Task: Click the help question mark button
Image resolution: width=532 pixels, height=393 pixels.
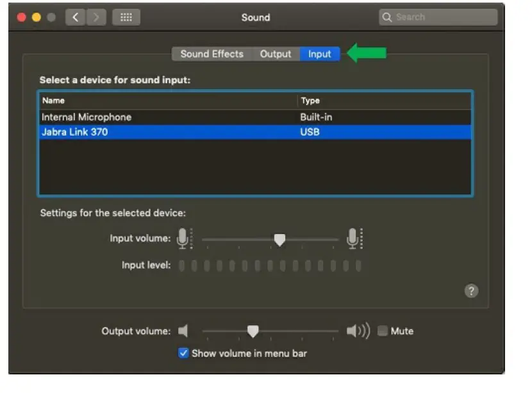Action: pos(471,291)
